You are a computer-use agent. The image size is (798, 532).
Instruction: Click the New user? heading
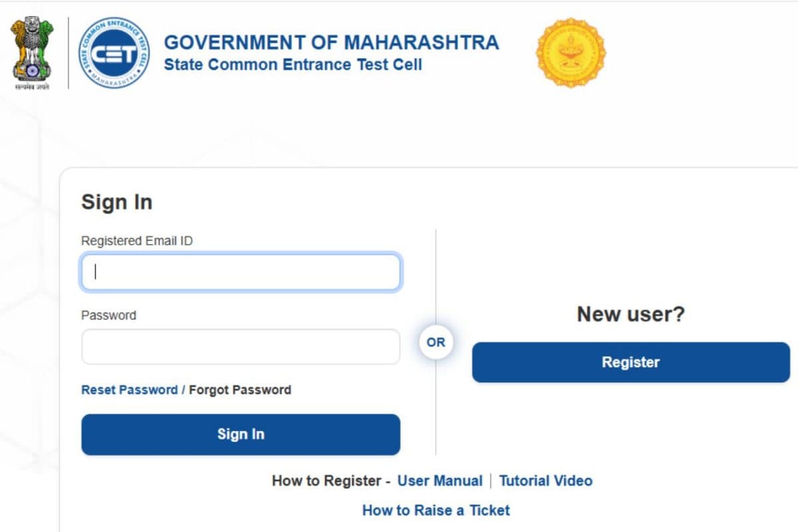coord(630,314)
